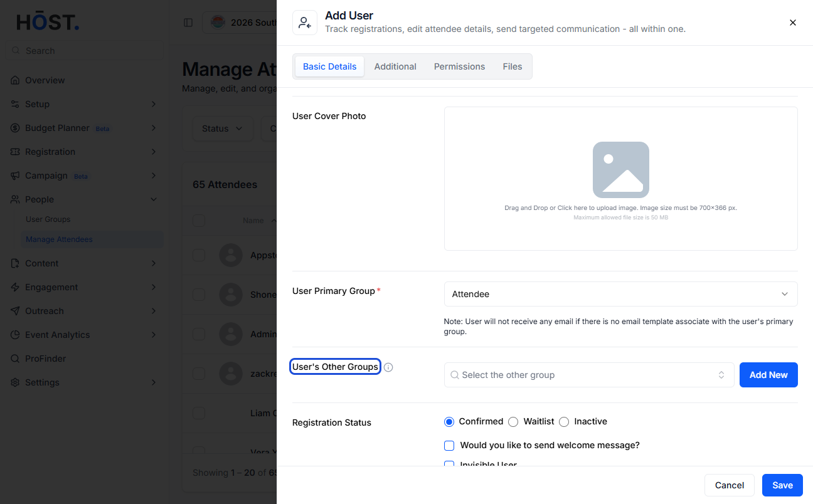813x504 pixels.
Task: Expand the Setup chevron in sidebar
Action: [x=154, y=104]
